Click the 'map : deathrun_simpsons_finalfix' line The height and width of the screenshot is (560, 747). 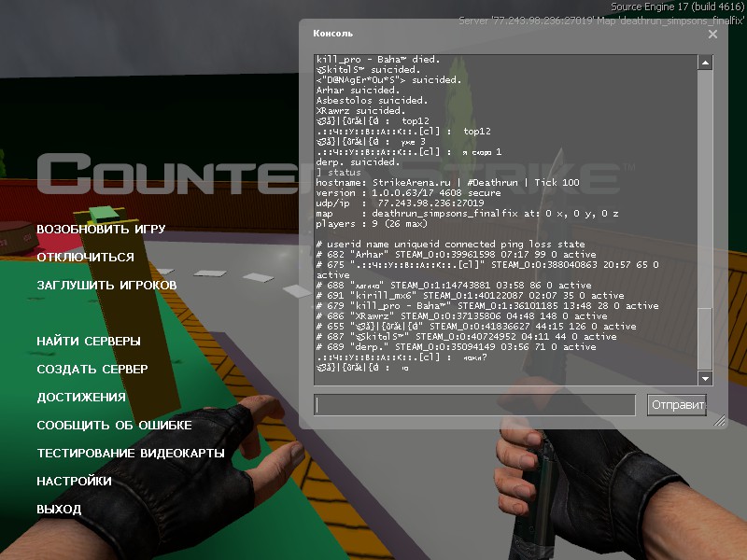click(x=468, y=214)
